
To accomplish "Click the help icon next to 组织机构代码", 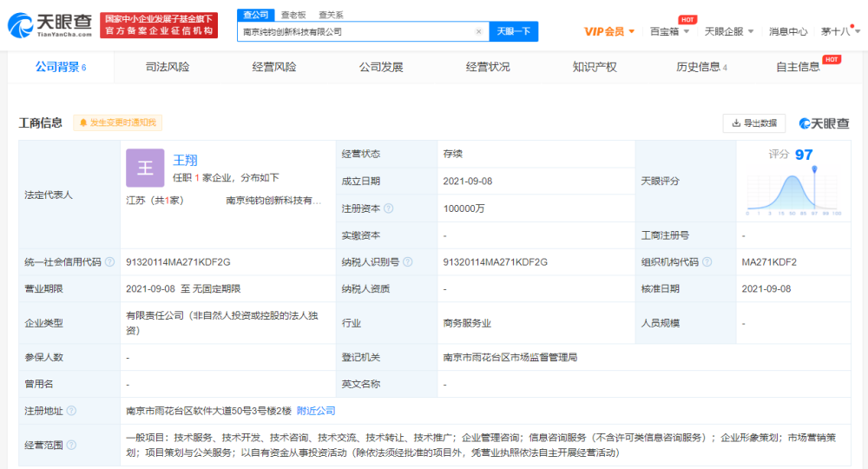I will tap(707, 262).
